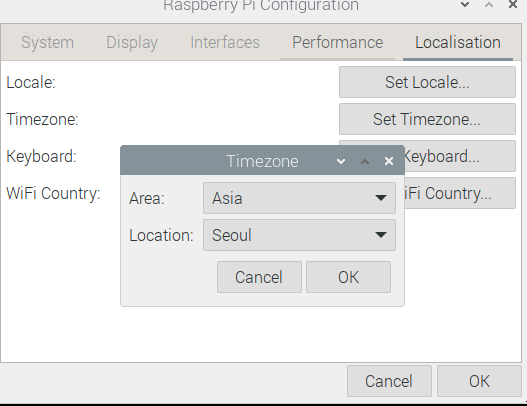527x406 pixels.
Task: Open the Display tab
Action: (x=132, y=43)
